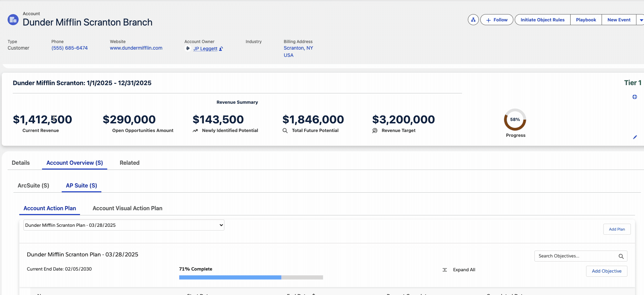Open the account hierarchy icon

473,20
